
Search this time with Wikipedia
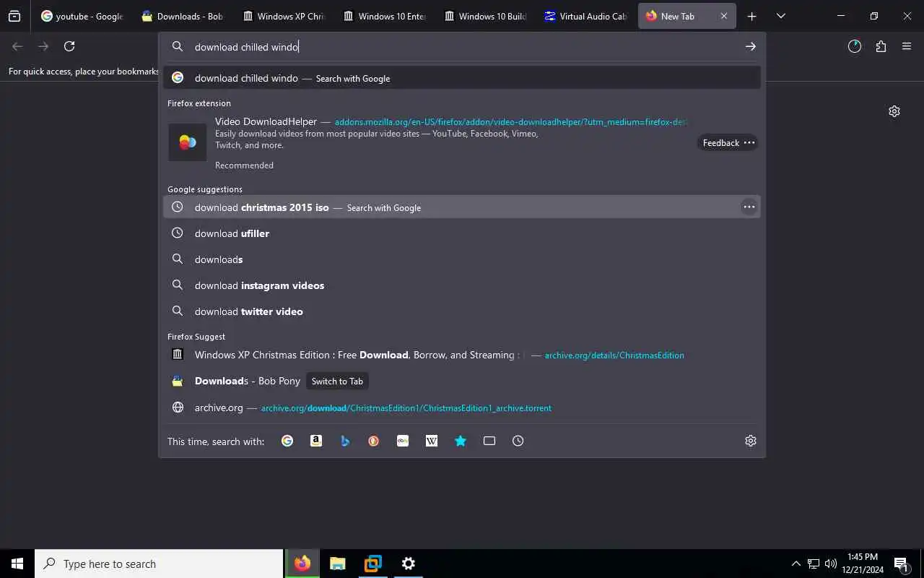click(x=432, y=441)
